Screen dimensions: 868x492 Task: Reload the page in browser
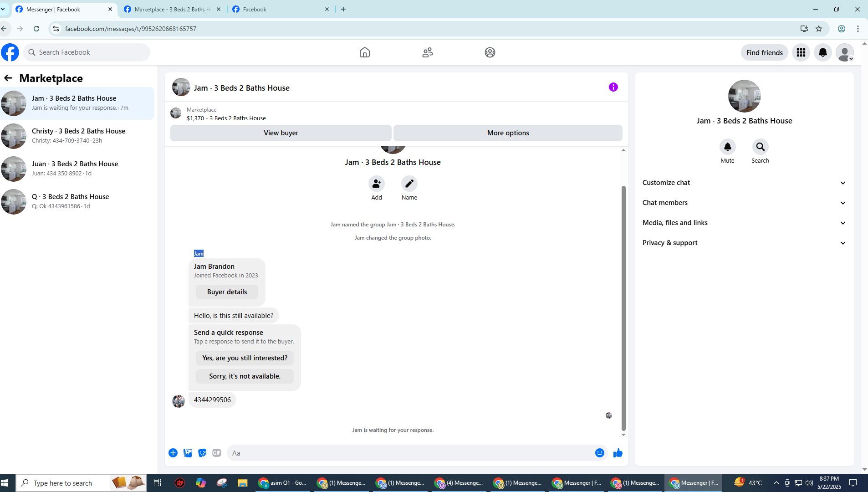36,29
